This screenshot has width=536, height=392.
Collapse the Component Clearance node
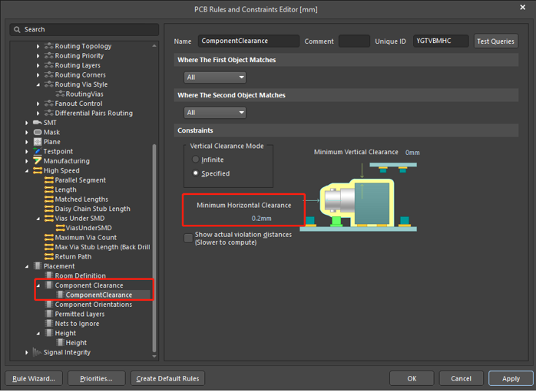pyautogui.click(x=38, y=285)
